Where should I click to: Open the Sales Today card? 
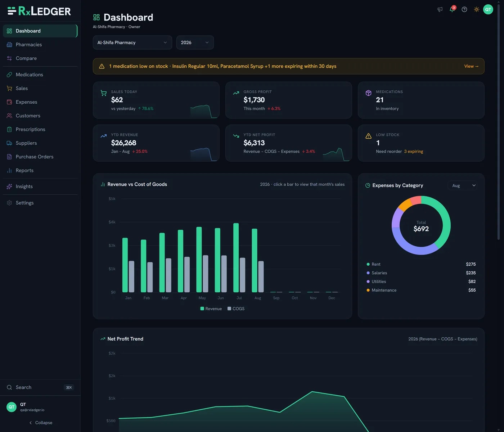pyautogui.click(x=156, y=100)
